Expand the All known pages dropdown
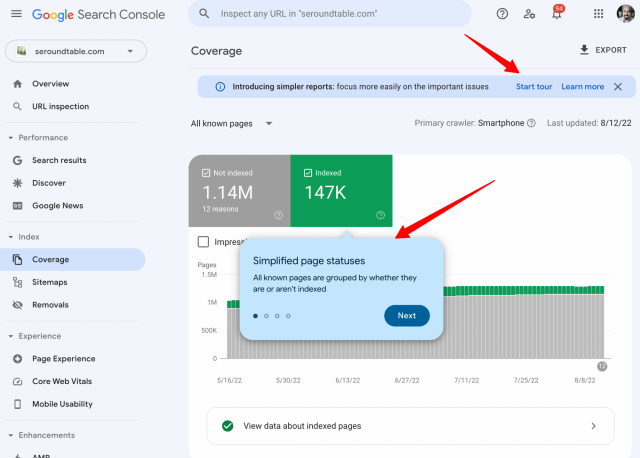 tap(232, 124)
